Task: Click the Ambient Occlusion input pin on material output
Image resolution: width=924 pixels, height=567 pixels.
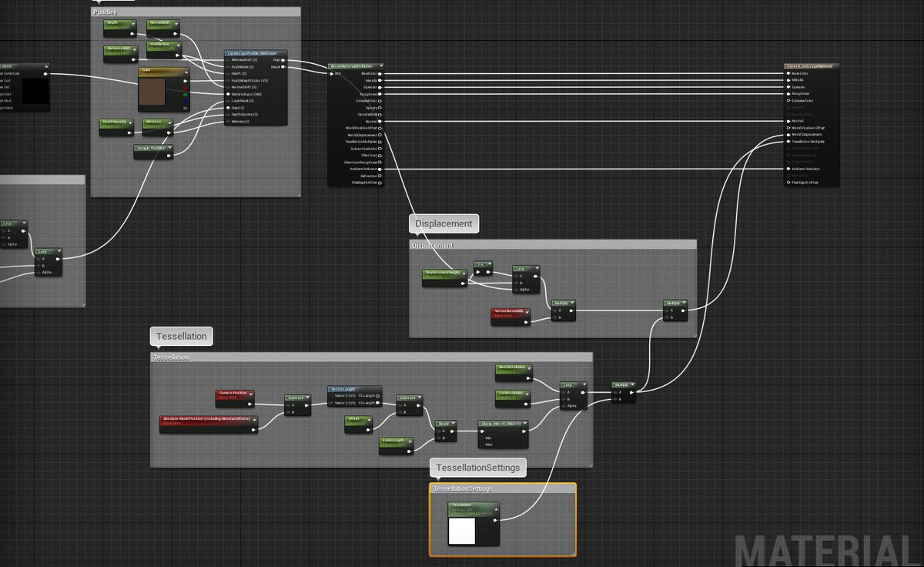Action: pyautogui.click(x=788, y=169)
